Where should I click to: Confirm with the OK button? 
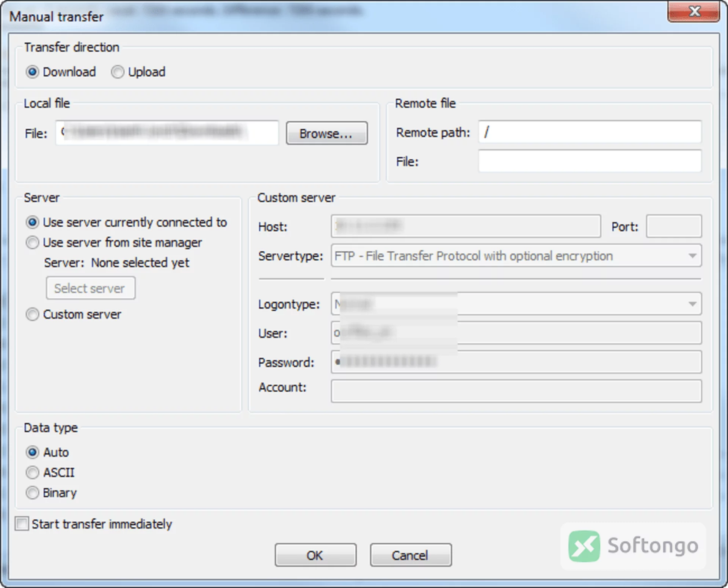[x=315, y=555]
